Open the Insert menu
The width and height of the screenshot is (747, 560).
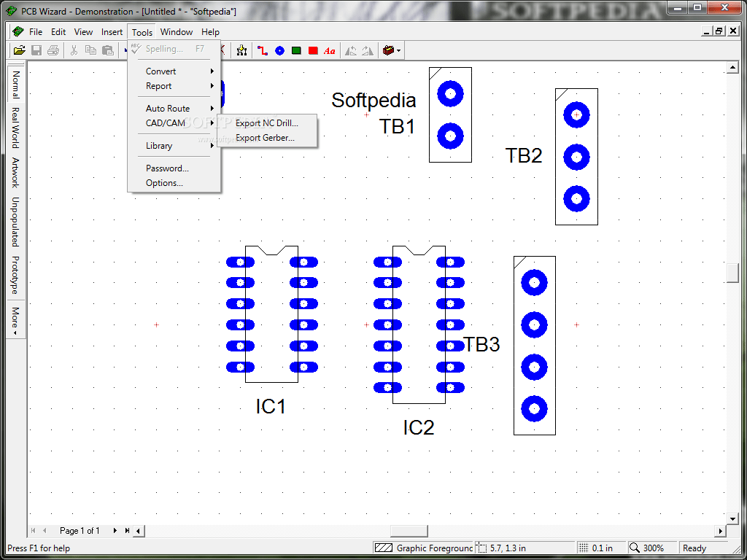pyautogui.click(x=112, y=32)
